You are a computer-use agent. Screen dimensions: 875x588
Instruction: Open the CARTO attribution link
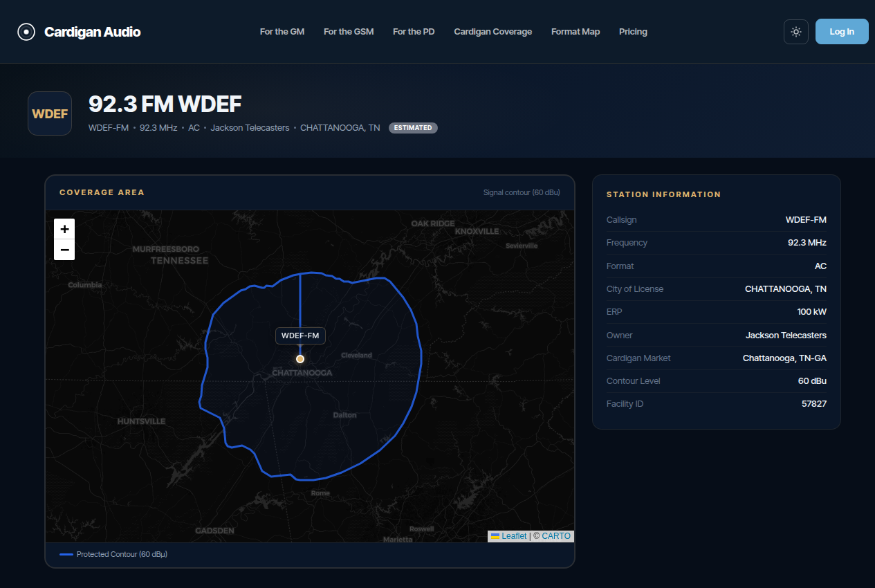pyautogui.click(x=556, y=536)
